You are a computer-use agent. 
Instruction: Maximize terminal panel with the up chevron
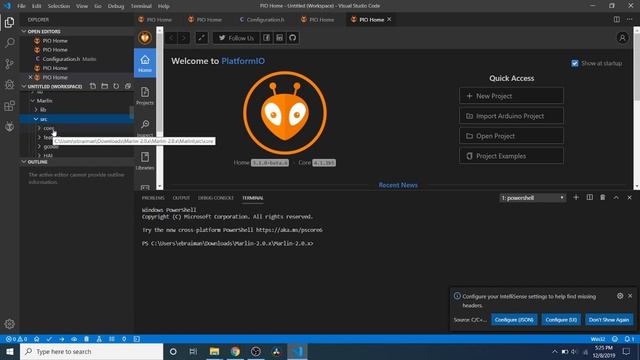(x=616, y=198)
